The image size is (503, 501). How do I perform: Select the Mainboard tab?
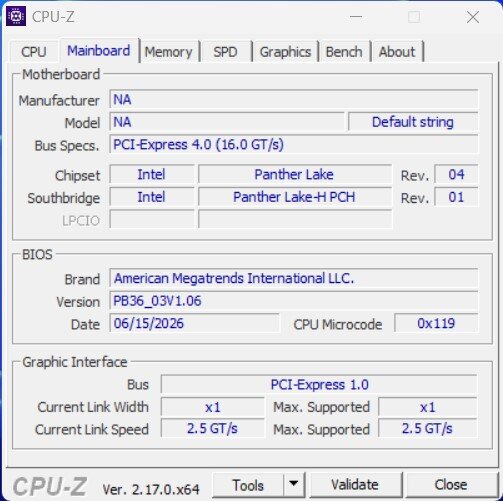click(99, 51)
